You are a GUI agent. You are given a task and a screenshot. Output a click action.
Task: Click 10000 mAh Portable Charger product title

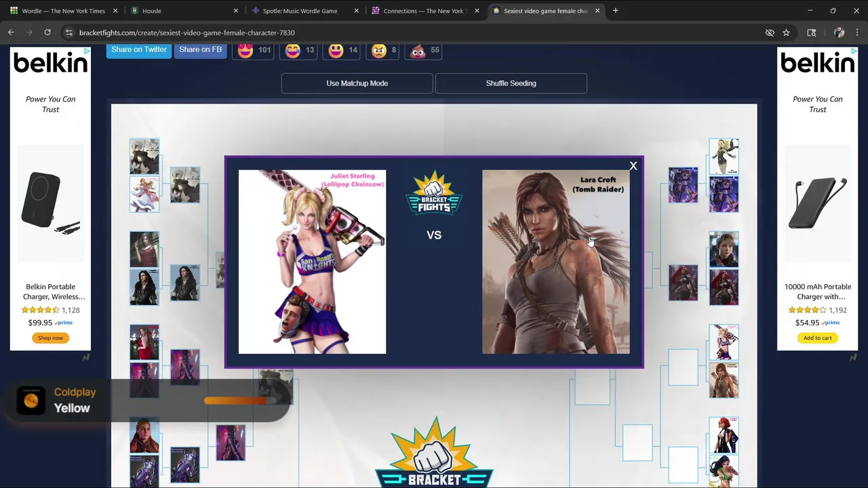tap(817, 291)
